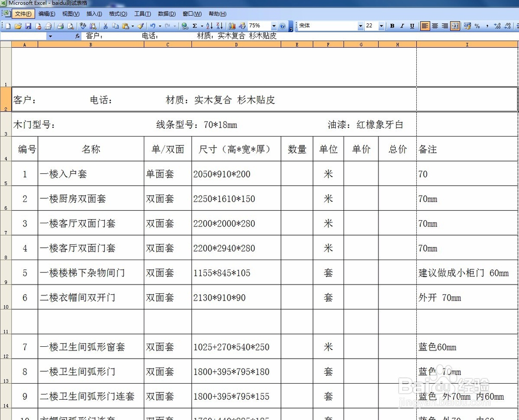Image resolution: width=519 pixels, height=420 pixels.
Task: Copy the selected cells
Action: coord(115,26)
